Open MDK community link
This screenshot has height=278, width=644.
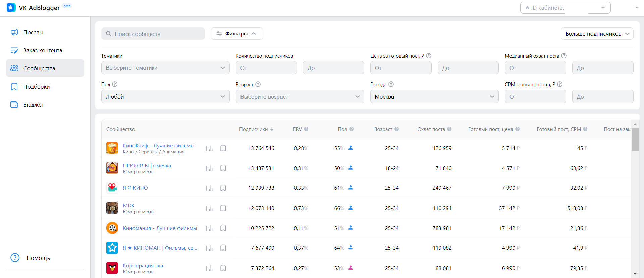coord(128,206)
